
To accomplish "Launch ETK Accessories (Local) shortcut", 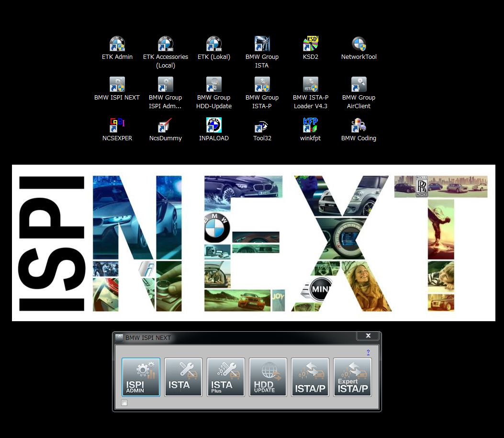I will 166,52.
